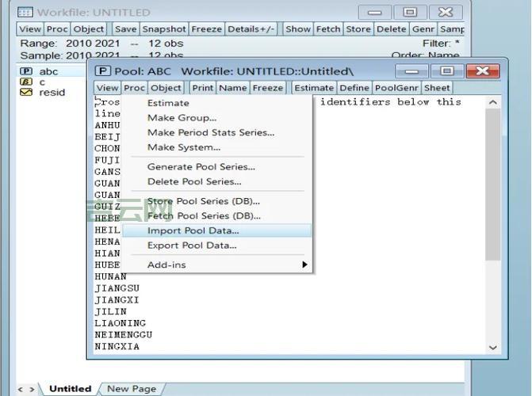Click the Sheet button in Pool toolbar
The image size is (532, 396).
tap(436, 88)
